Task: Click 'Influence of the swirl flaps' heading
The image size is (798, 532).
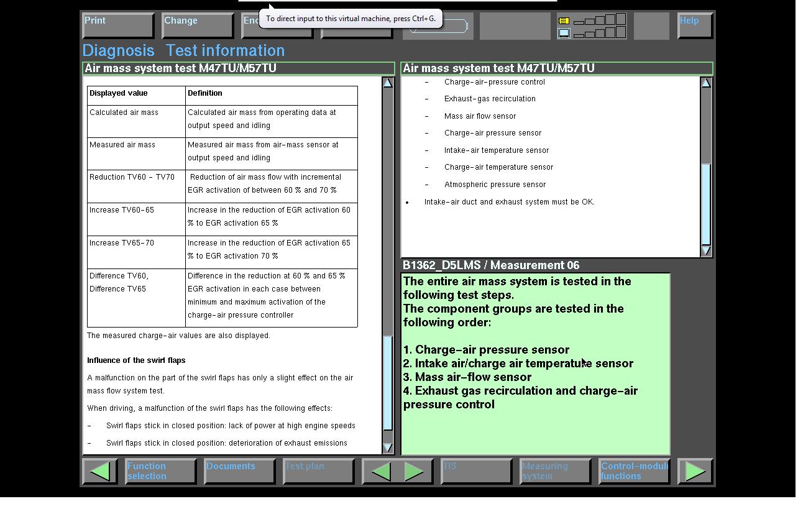Action: [136, 360]
